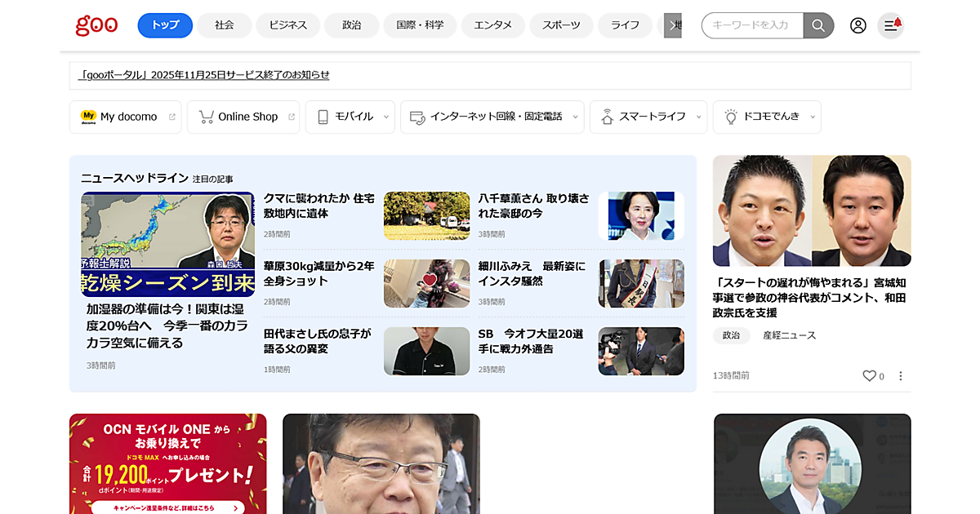Open the 国際・科学 tab
980x514 pixels.
(421, 25)
